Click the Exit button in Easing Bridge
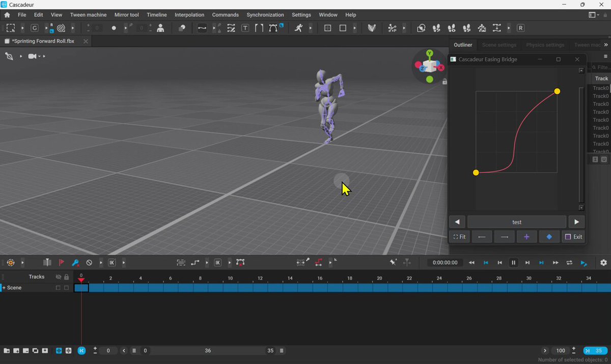The image size is (611, 364). pyautogui.click(x=573, y=237)
